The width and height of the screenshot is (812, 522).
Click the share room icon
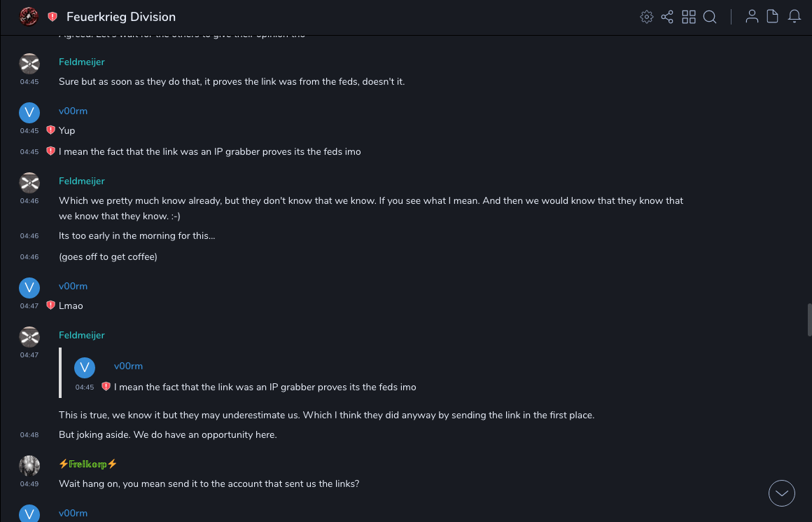[667, 17]
